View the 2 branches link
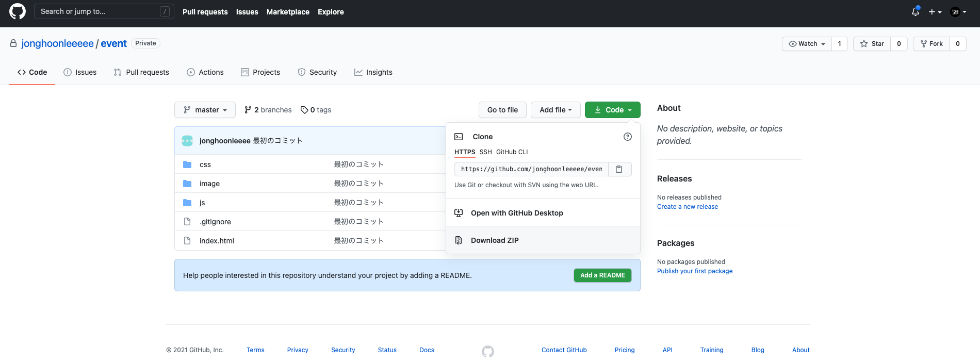The image size is (980, 363). (x=268, y=110)
